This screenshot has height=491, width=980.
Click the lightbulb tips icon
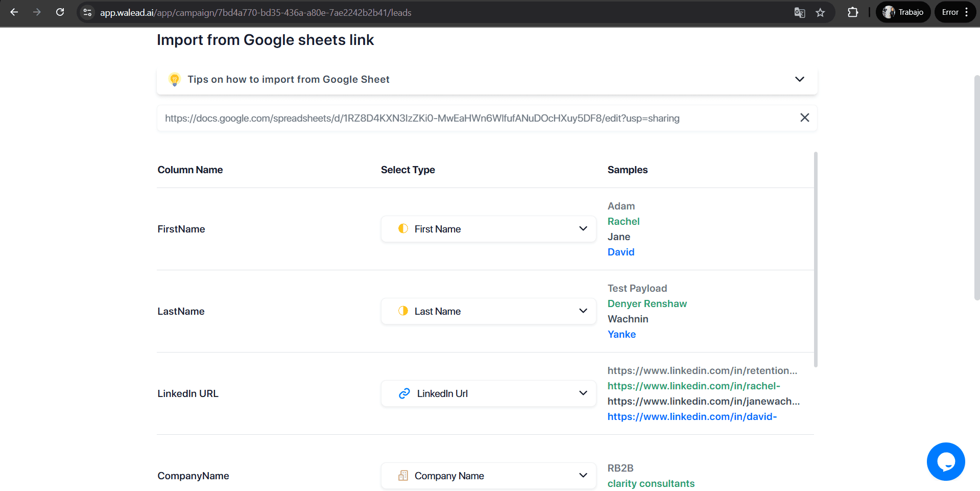175,80
